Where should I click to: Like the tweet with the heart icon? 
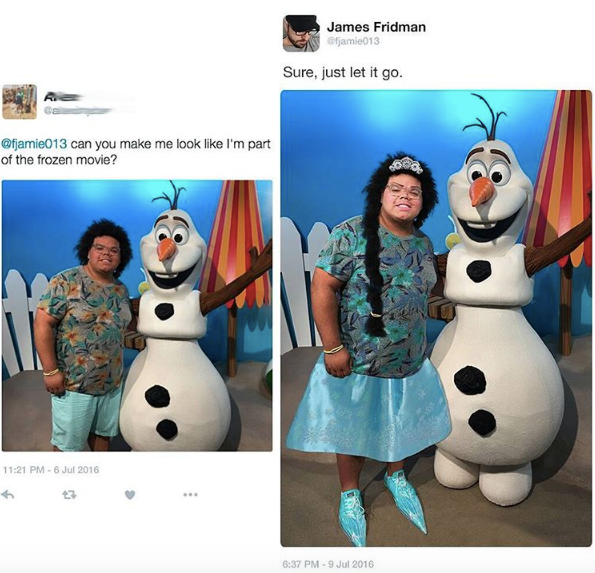coord(130,494)
